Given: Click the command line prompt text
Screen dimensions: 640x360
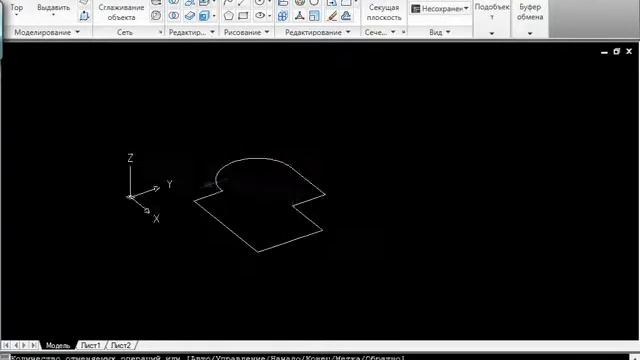Looking at the screenshot, I should (207, 358).
